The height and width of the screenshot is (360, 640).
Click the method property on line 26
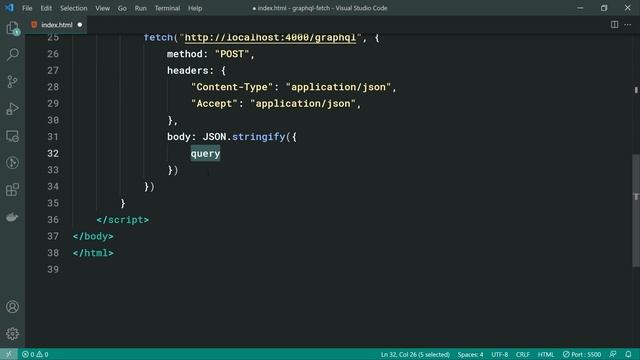(x=184, y=54)
